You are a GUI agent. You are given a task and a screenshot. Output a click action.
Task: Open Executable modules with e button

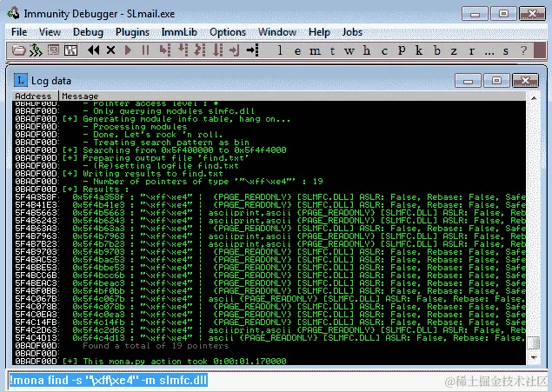(297, 51)
